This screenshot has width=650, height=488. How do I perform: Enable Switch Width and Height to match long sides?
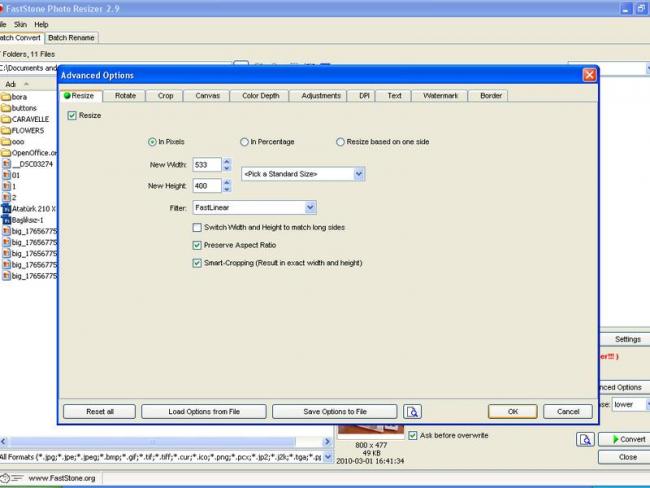click(x=197, y=227)
